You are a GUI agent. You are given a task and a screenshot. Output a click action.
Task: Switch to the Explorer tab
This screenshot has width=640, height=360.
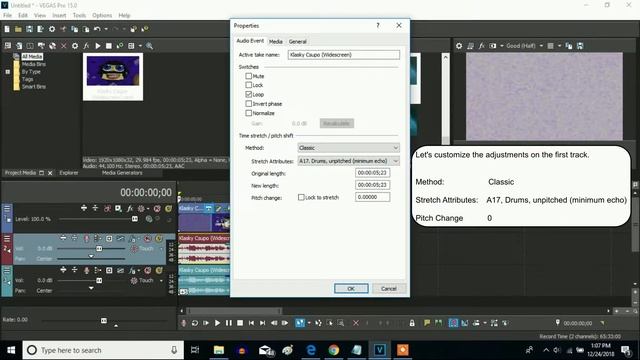[69, 173]
